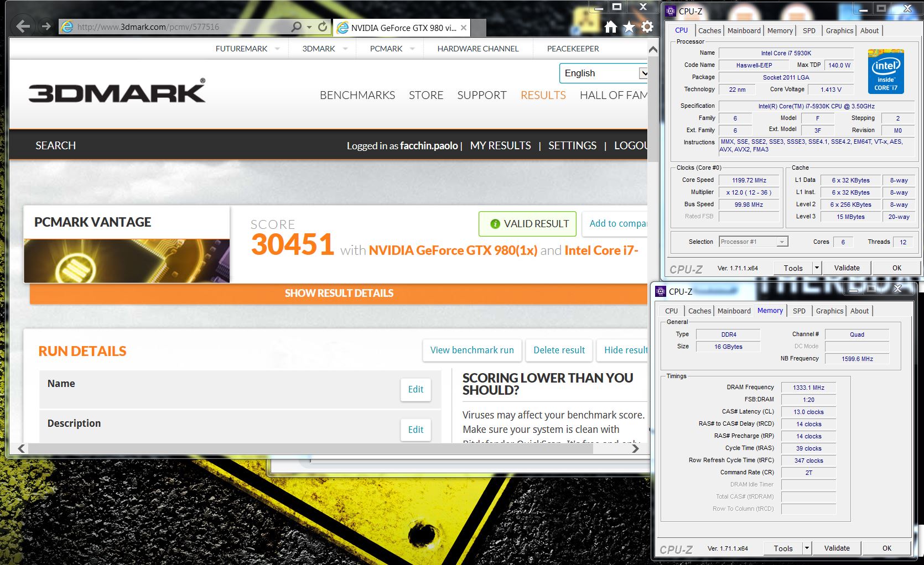The width and height of the screenshot is (924, 565).
Task: Click the 3DMARK logo
Action: click(x=117, y=91)
